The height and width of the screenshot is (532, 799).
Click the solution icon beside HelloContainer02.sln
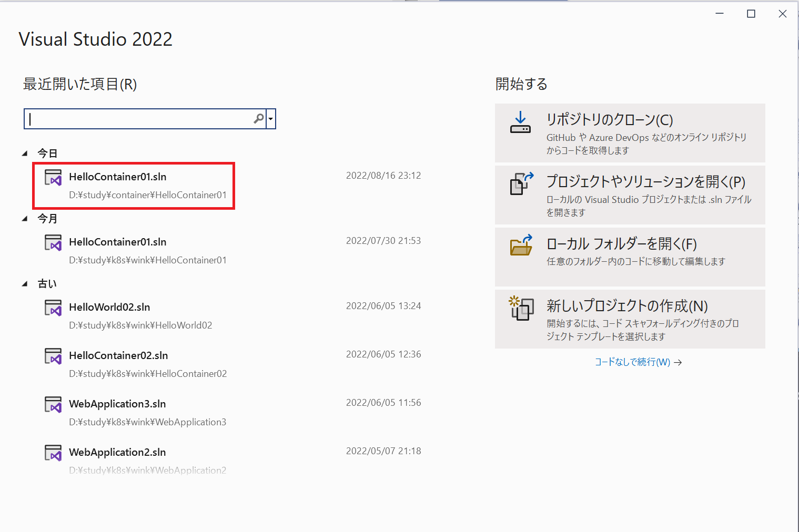tap(53, 356)
